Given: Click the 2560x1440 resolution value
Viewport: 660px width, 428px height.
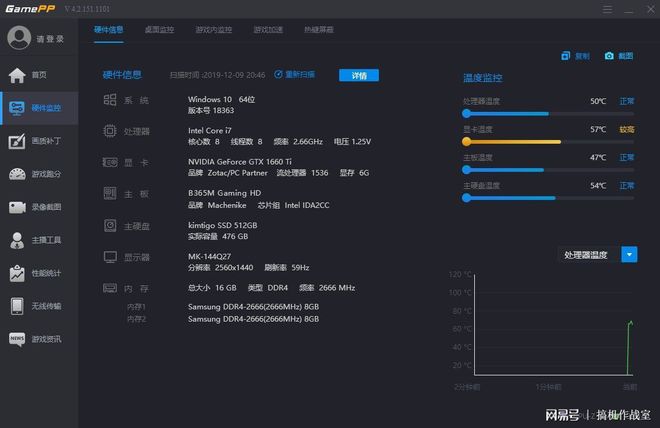Looking at the screenshot, I should (x=234, y=268).
